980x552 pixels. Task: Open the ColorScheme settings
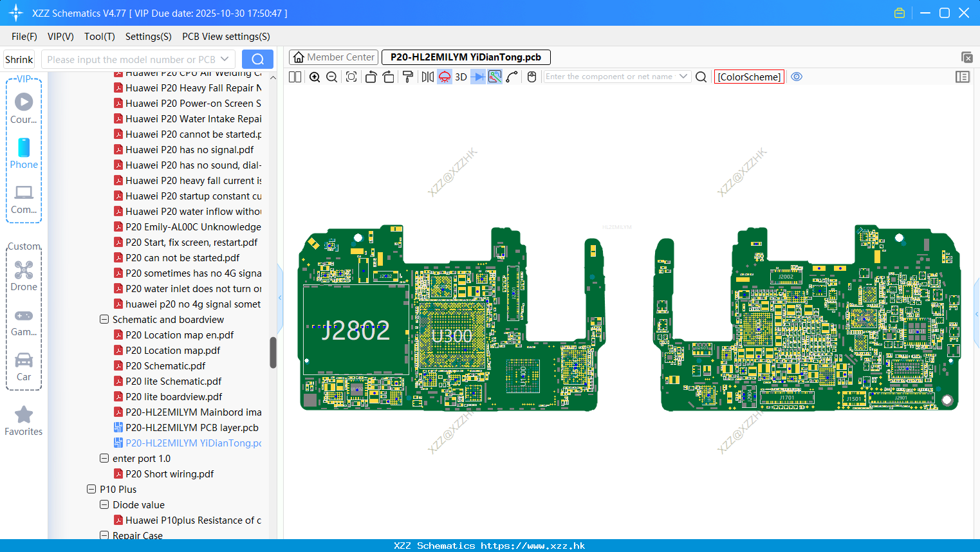(x=749, y=77)
